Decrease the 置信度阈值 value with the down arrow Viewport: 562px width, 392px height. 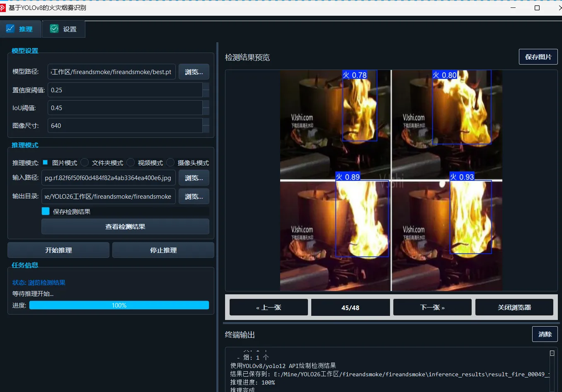pyautogui.click(x=206, y=94)
